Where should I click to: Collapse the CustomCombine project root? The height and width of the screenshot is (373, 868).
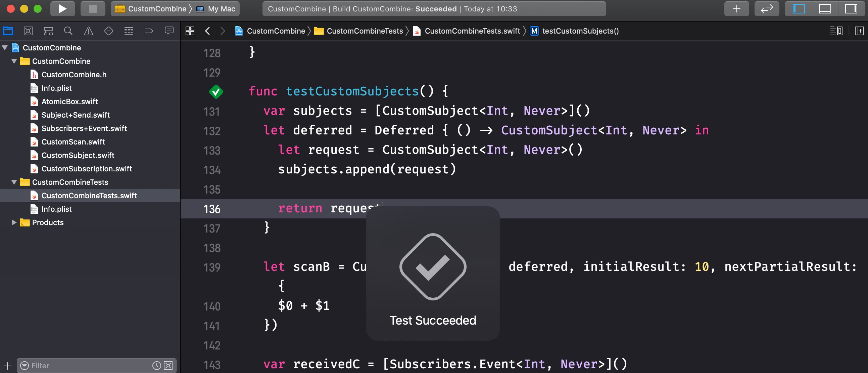[5, 48]
